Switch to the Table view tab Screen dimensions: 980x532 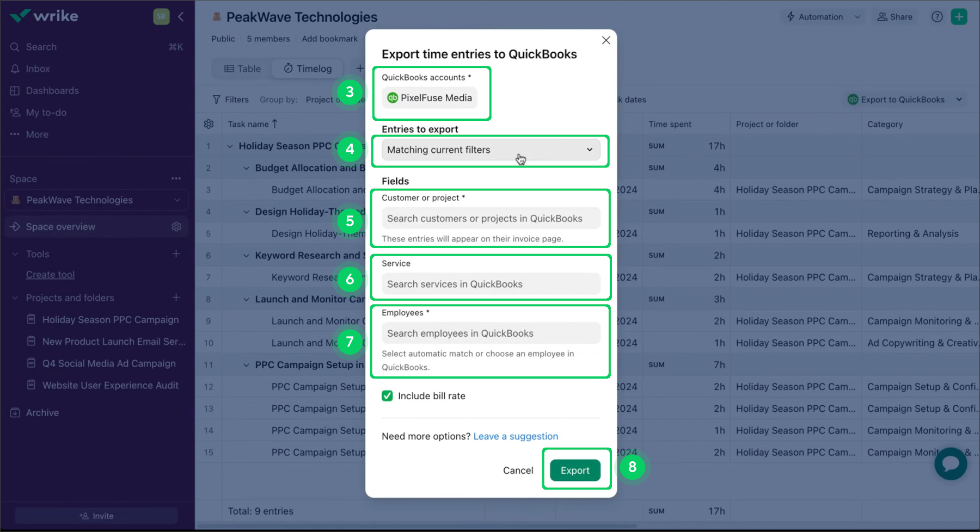coord(241,69)
